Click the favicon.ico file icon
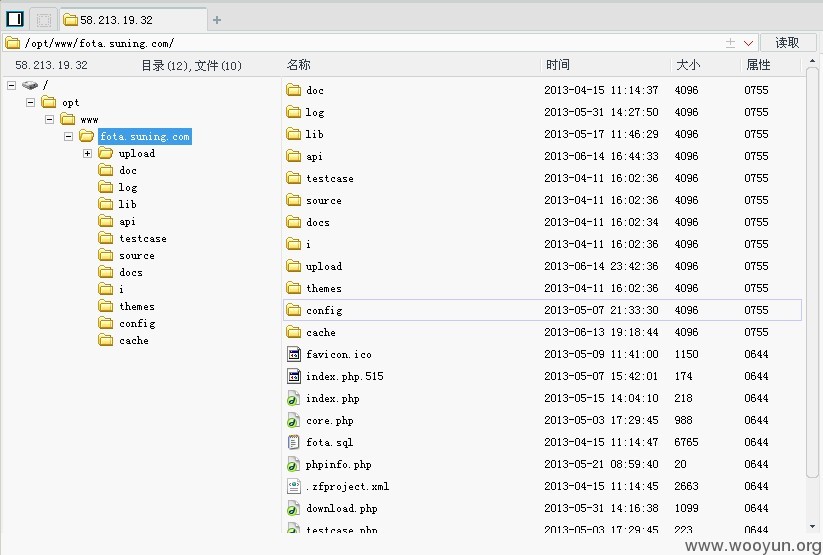 click(294, 354)
